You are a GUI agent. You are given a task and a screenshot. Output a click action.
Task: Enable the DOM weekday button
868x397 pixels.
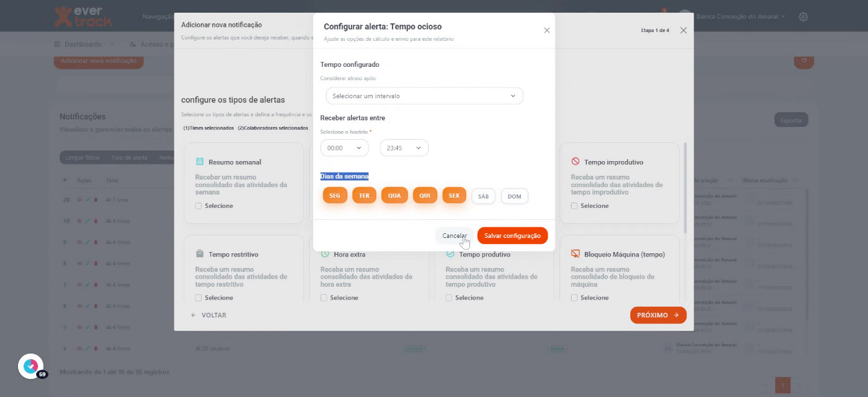[514, 196]
